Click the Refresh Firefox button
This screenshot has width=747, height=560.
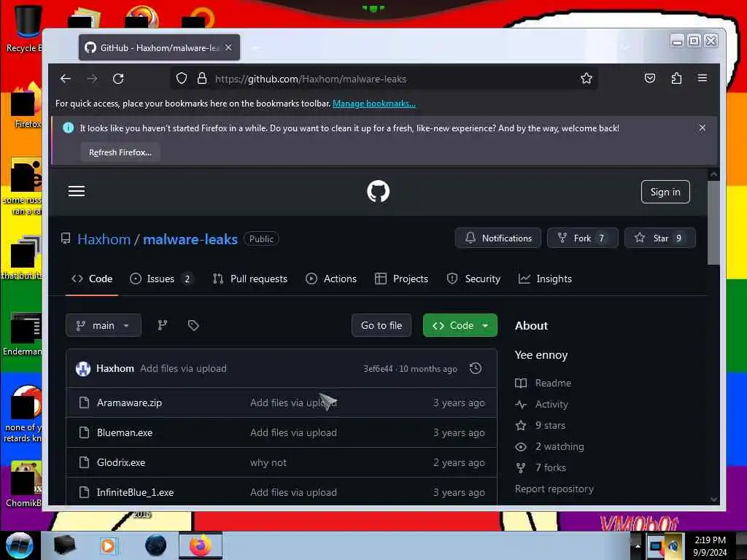click(x=120, y=152)
